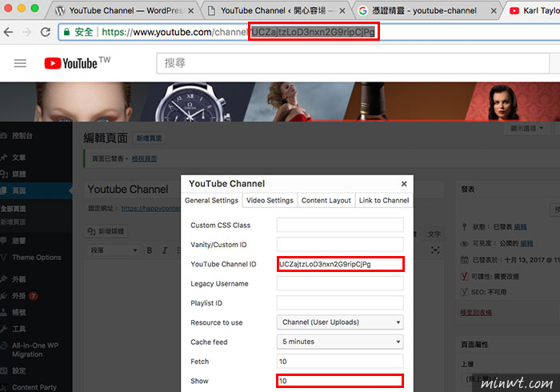Screen dimensions: 560x392
Task: Switch to the Video Settings tab
Action: 270,200
